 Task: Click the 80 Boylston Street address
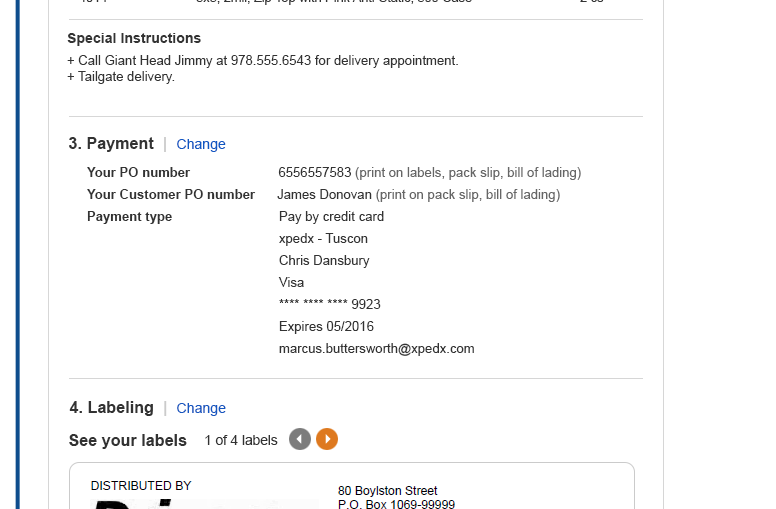[388, 491]
